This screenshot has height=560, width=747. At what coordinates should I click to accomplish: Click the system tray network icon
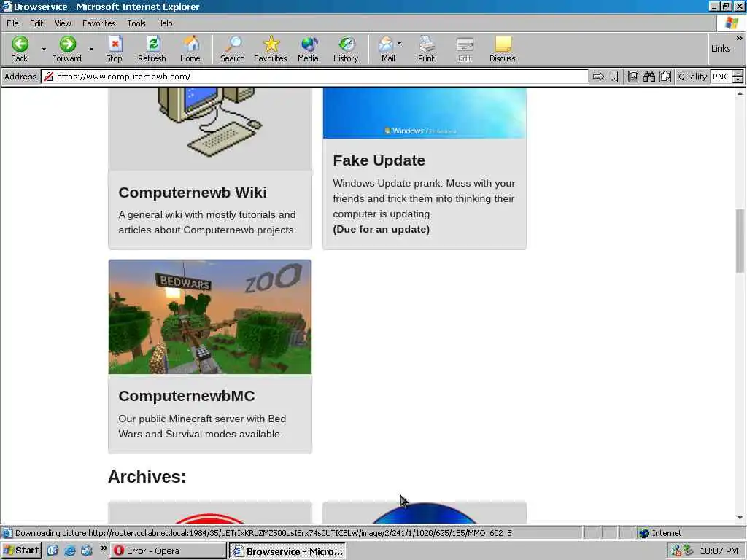[676, 551]
